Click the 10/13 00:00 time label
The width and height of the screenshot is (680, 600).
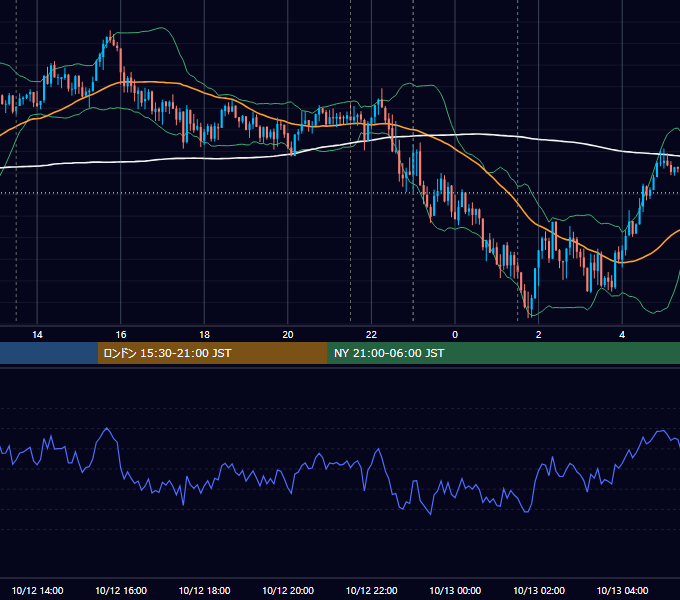(455, 590)
